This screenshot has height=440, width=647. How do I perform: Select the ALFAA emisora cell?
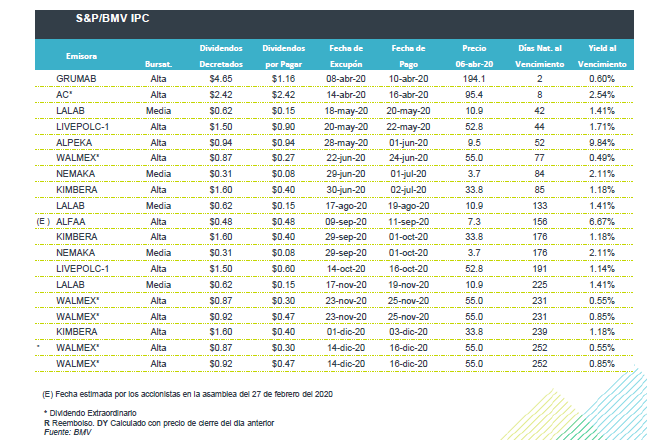[71, 222]
